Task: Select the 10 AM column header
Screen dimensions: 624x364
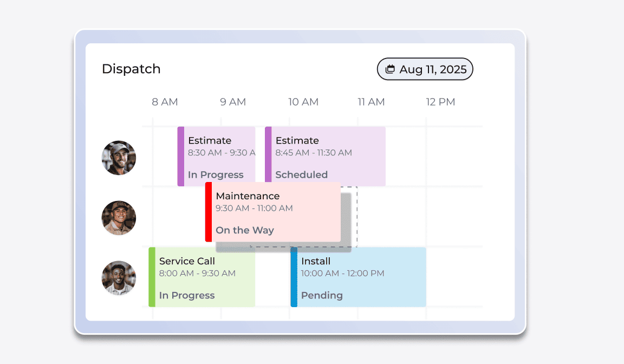Action: pyautogui.click(x=303, y=102)
